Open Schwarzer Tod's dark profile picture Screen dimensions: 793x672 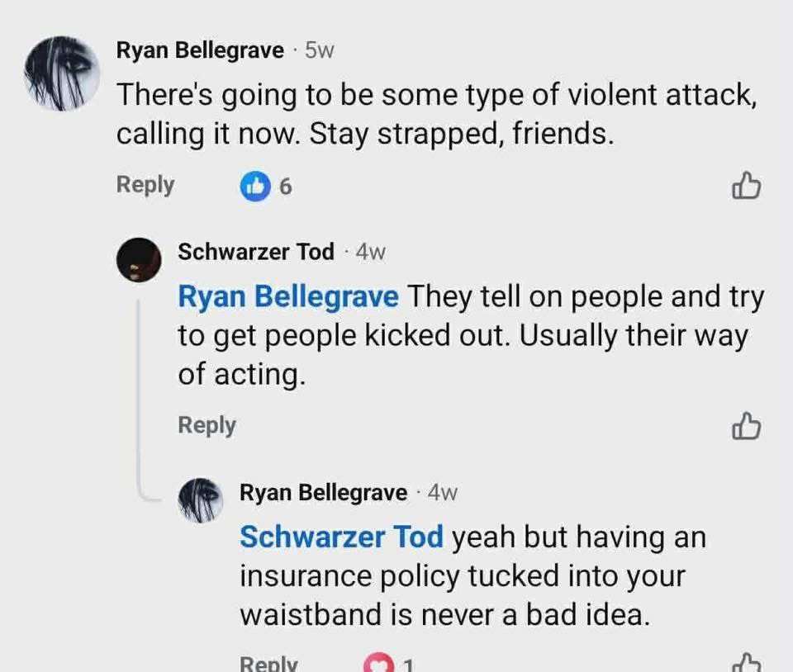[139, 260]
